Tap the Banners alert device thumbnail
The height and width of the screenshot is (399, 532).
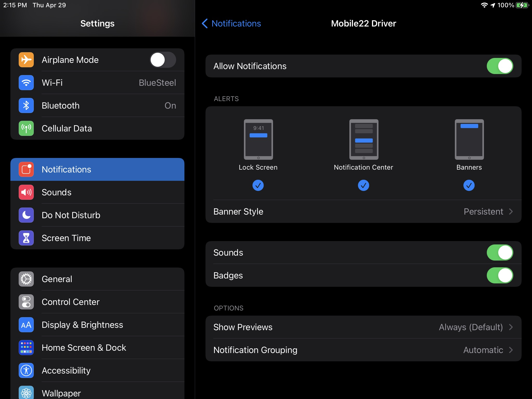(469, 139)
